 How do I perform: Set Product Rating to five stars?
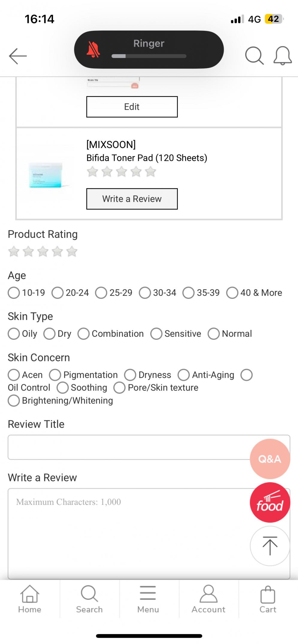[72, 252]
